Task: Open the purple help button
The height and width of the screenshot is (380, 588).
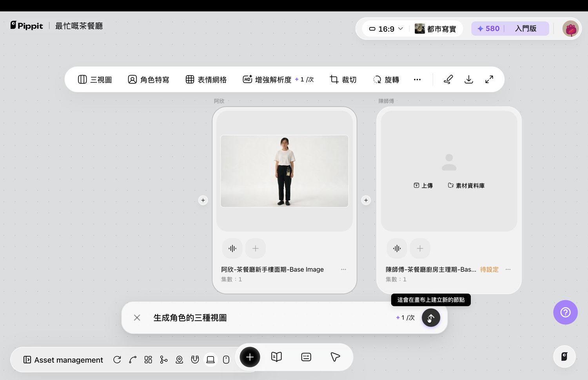Action: pos(565,312)
